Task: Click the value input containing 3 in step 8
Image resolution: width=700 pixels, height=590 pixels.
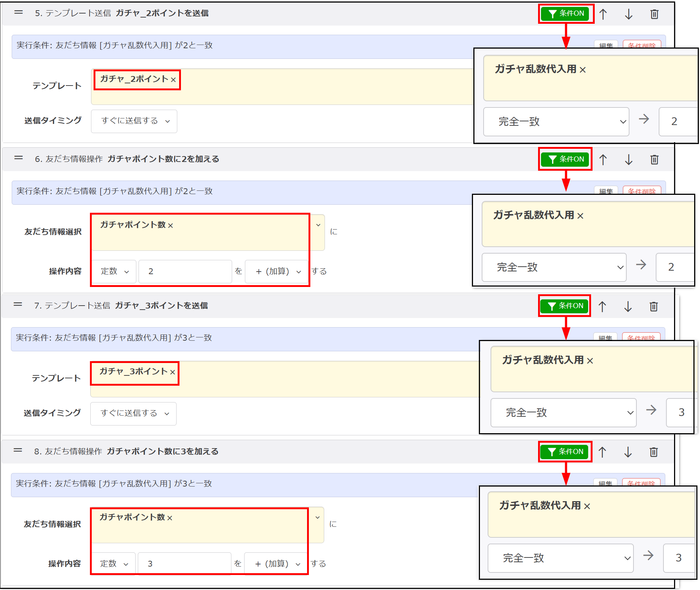Action: (185, 563)
